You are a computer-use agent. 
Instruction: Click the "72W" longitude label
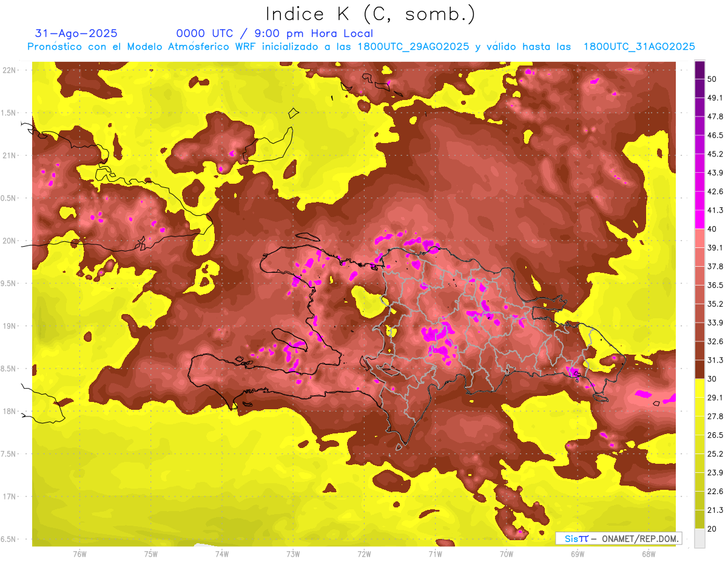[364, 554]
